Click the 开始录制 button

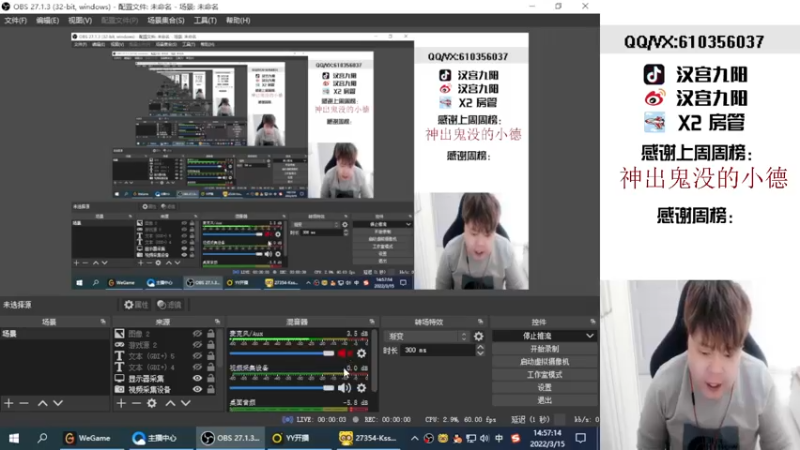pyautogui.click(x=544, y=349)
